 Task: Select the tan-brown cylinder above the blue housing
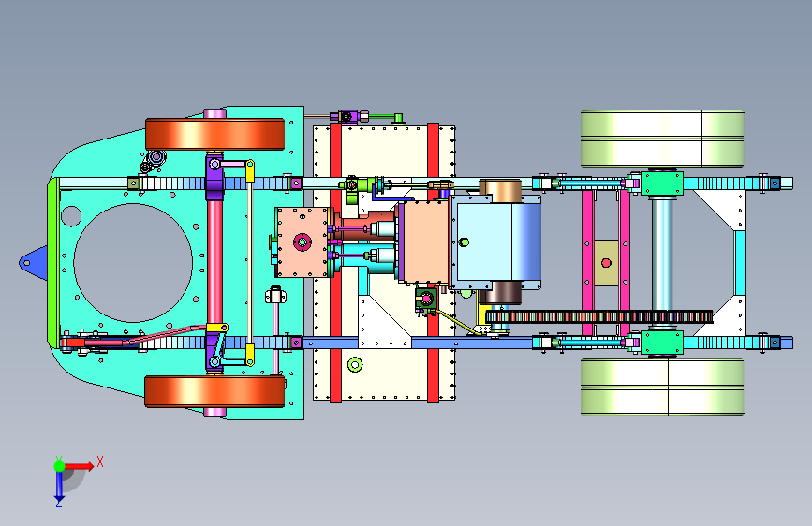500,191
